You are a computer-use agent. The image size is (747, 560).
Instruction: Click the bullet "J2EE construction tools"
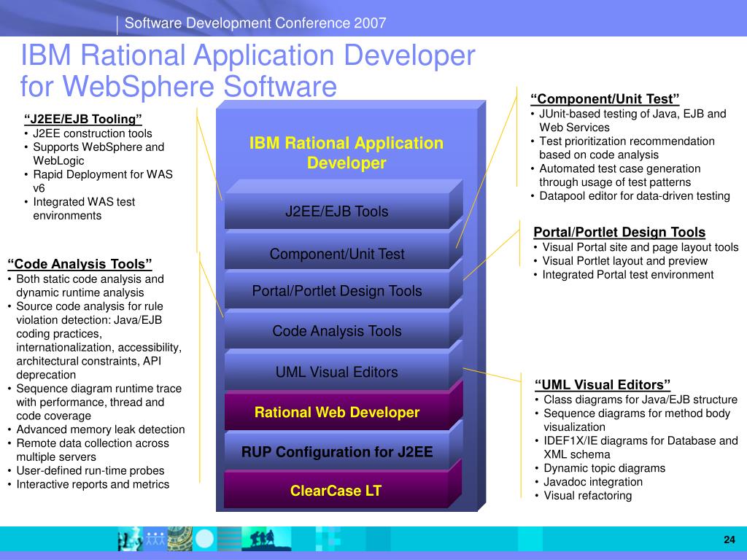(93, 133)
